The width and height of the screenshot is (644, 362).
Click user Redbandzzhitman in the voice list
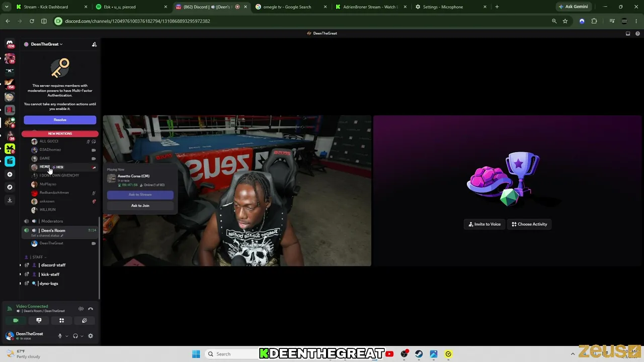[x=54, y=193]
